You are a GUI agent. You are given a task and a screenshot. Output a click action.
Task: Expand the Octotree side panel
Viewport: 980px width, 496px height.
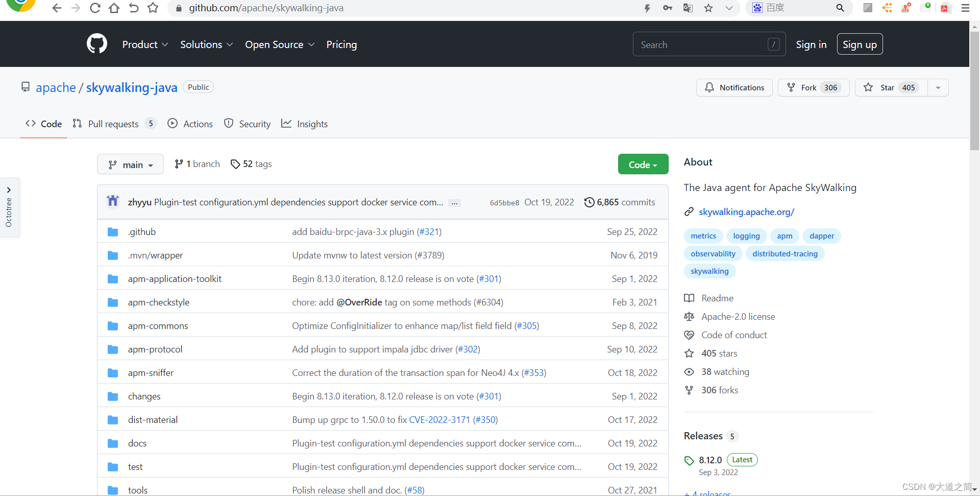tap(9, 207)
